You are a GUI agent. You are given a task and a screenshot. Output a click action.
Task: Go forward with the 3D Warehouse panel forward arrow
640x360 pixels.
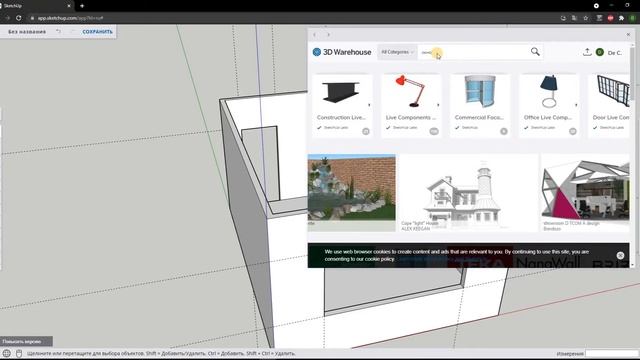coord(328,35)
